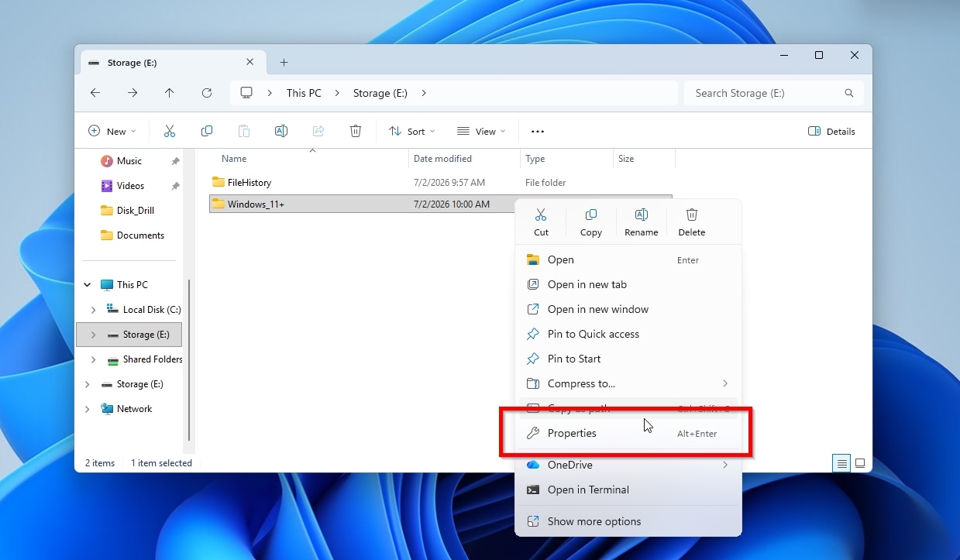Switch to details list view icon
Screen dimensions: 960x560
pyautogui.click(x=841, y=463)
